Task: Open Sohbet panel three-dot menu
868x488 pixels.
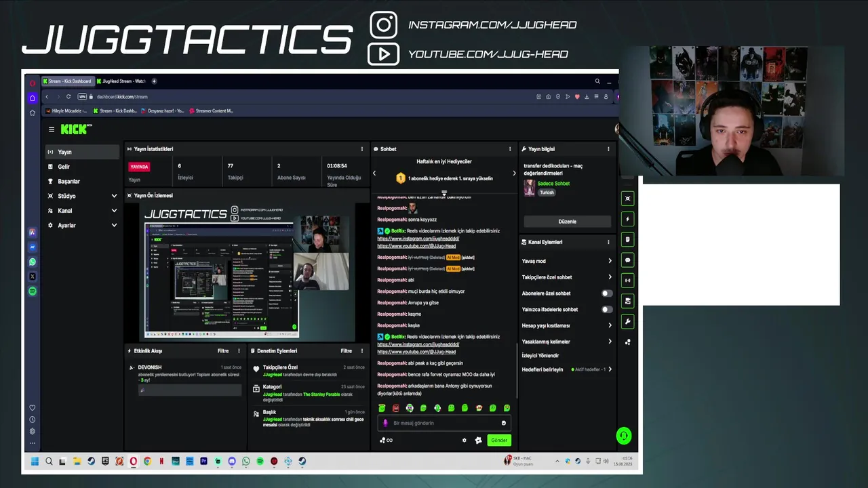Action: (x=510, y=149)
